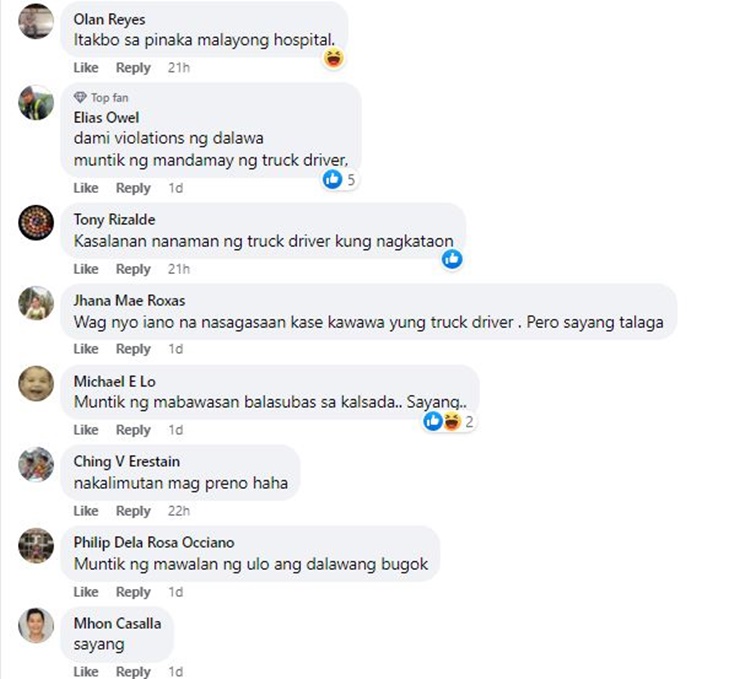Open Tony Rizalde's profile avatar
The height and width of the screenshot is (679, 750).
[x=36, y=222]
